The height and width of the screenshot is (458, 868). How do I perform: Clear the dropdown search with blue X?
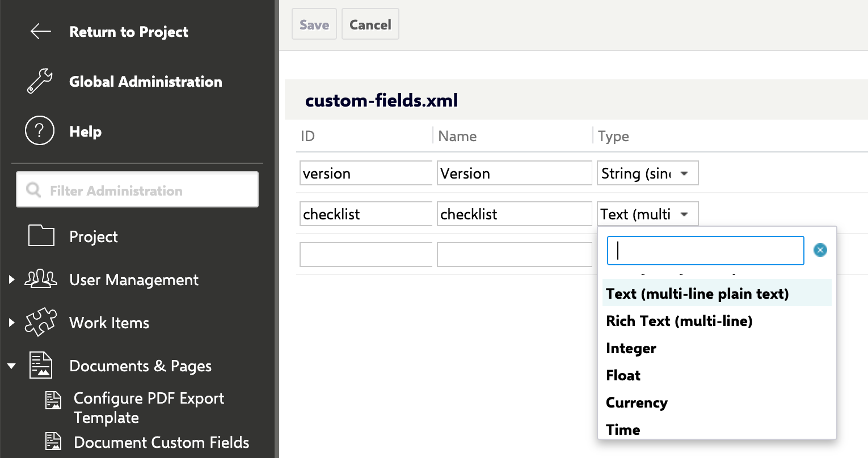[x=820, y=250]
